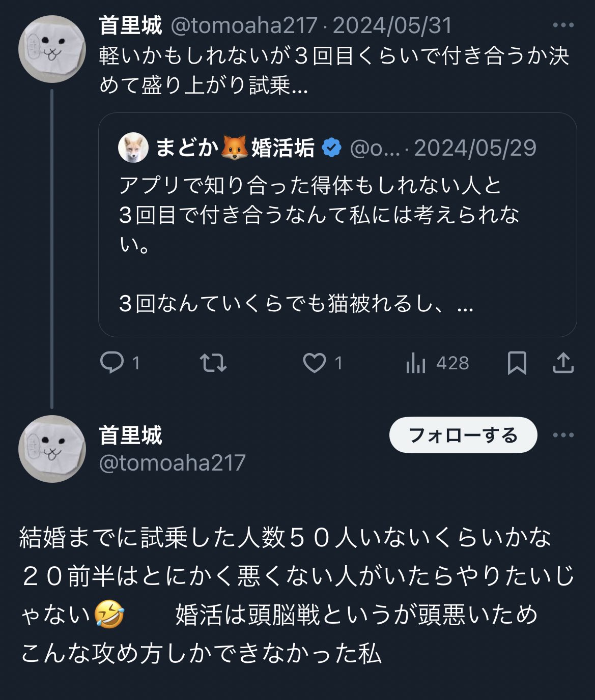Open more options beside Follow button
Viewport: 595px width, 700px height.
[563, 435]
